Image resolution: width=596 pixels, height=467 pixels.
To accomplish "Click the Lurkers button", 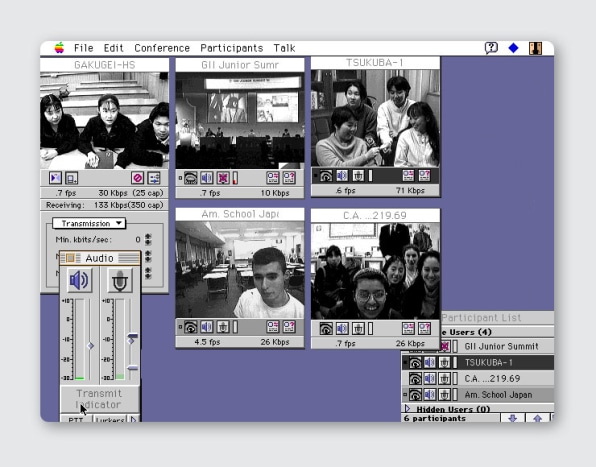I will click(x=110, y=419).
